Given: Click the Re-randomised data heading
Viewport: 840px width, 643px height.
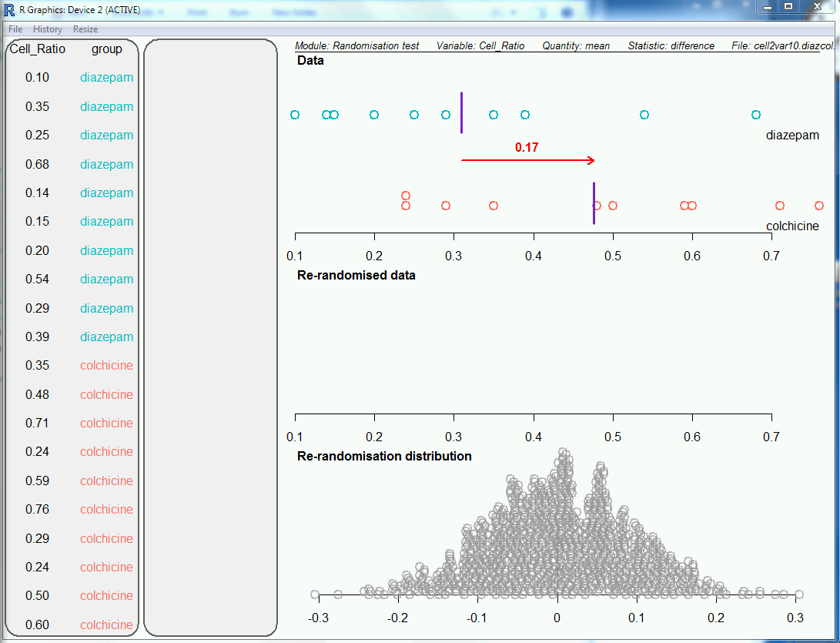Looking at the screenshot, I should coord(356,275).
